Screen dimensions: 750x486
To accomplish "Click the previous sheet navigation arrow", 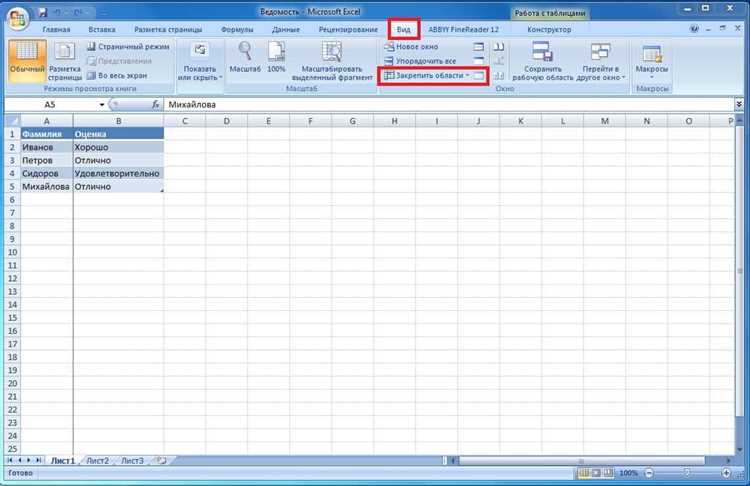I will (20, 460).
